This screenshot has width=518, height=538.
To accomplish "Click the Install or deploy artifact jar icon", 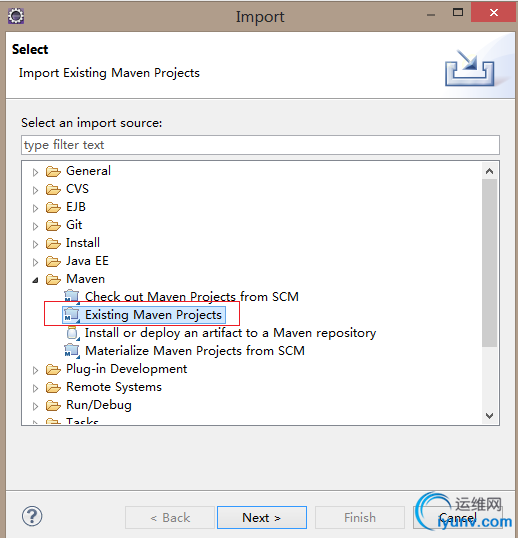I will pyautogui.click(x=73, y=333).
